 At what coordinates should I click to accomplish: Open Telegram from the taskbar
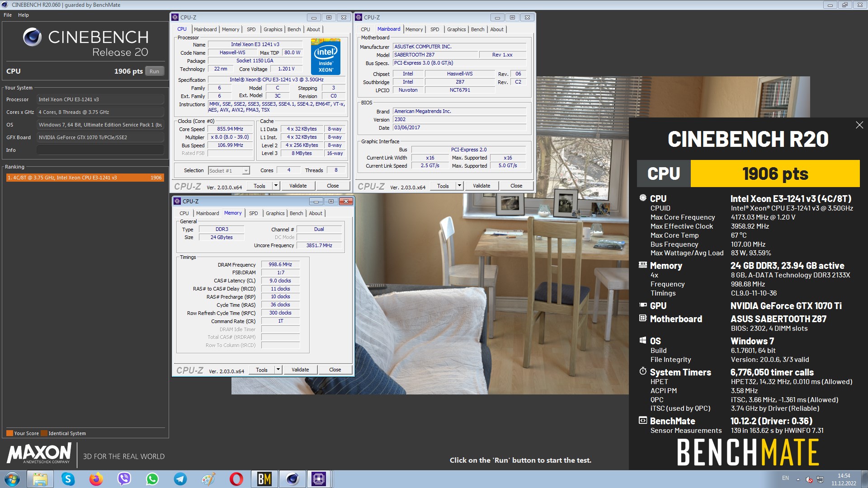[x=180, y=479]
